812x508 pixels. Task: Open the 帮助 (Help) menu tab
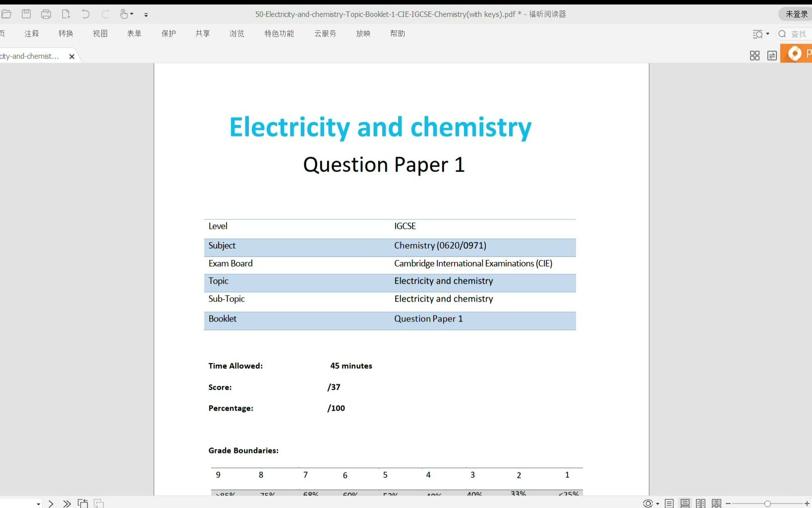pyautogui.click(x=398, y=33)
